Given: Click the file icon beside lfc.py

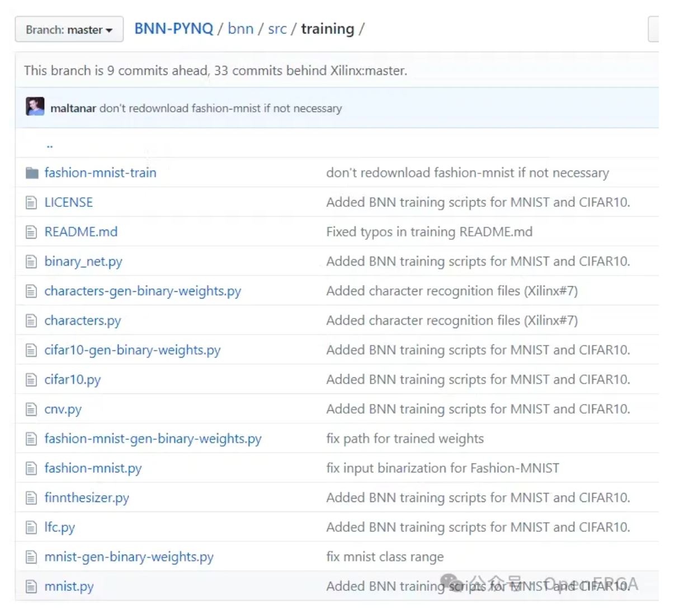Looking at the screenshot, I should point(31,528).
